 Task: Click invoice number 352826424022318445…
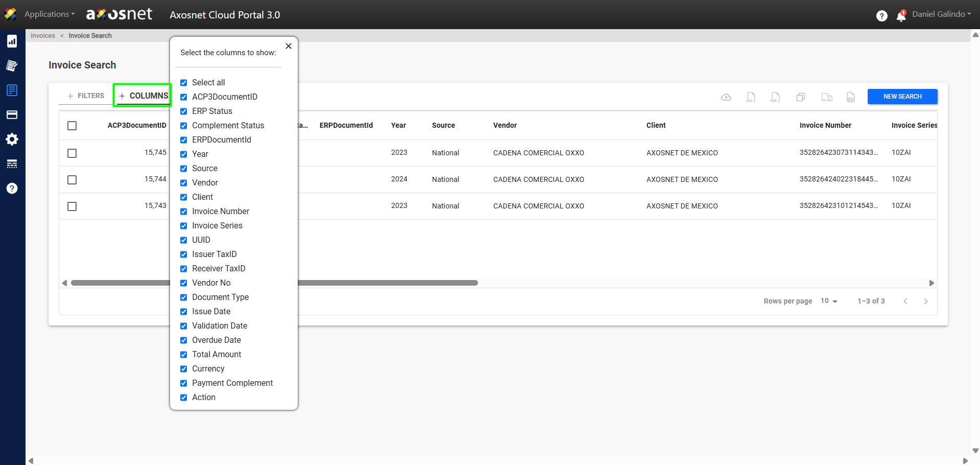point(839,179)
